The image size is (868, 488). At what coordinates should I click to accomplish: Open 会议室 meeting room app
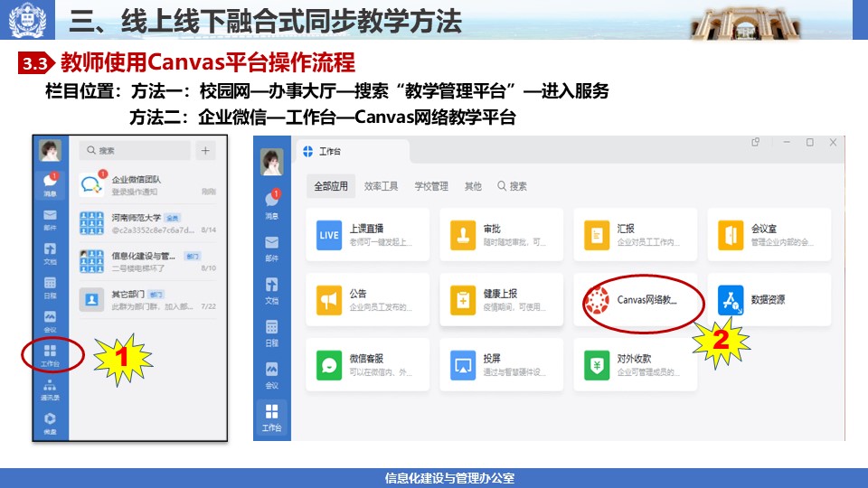(769, 235)
